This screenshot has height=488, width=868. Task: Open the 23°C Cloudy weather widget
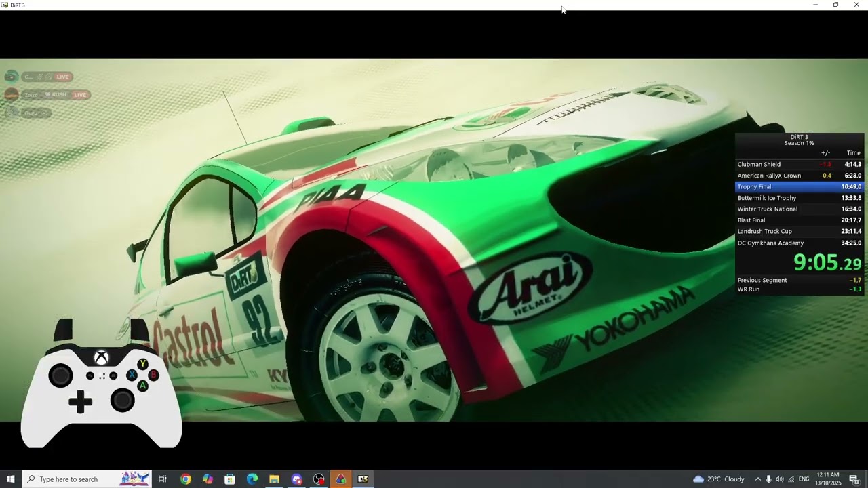tap(719, 479)
